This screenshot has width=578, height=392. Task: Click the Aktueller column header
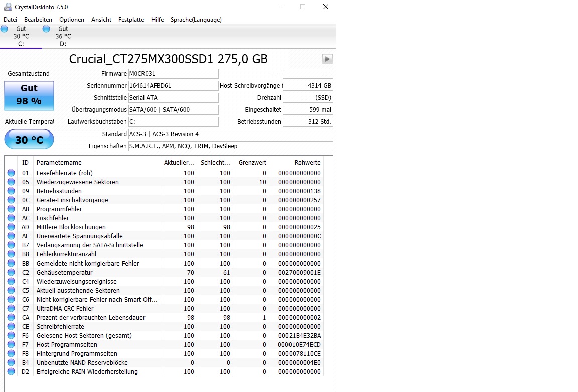pos(179,162)
